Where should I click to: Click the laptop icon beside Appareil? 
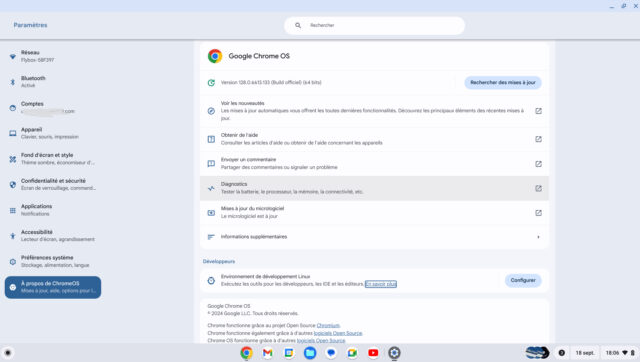pos(13,133)
